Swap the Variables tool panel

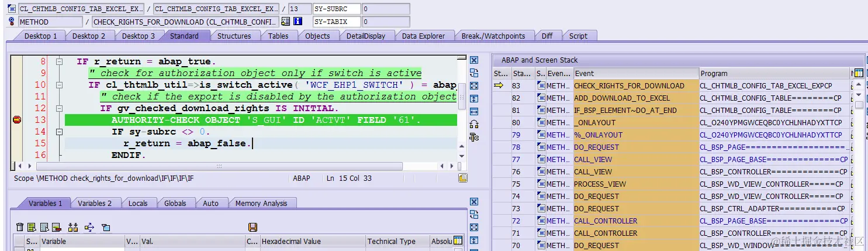474,215
